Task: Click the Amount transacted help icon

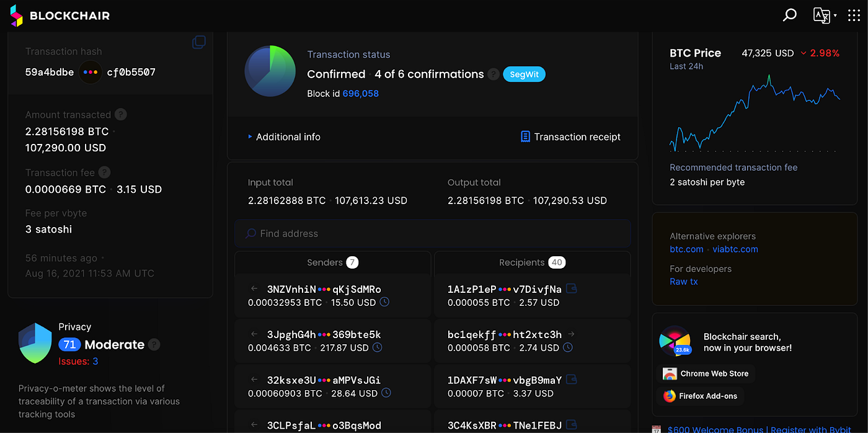Action: (x=121, y=115)
